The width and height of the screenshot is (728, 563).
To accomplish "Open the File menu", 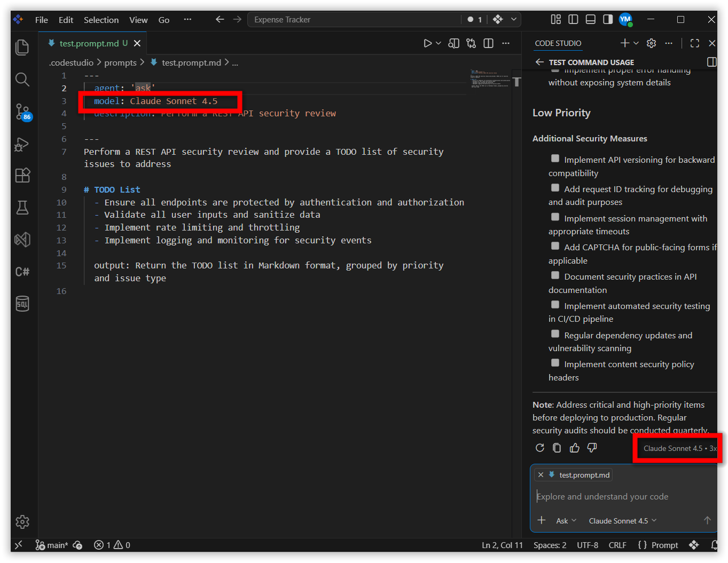I will (x=42, y=20).
